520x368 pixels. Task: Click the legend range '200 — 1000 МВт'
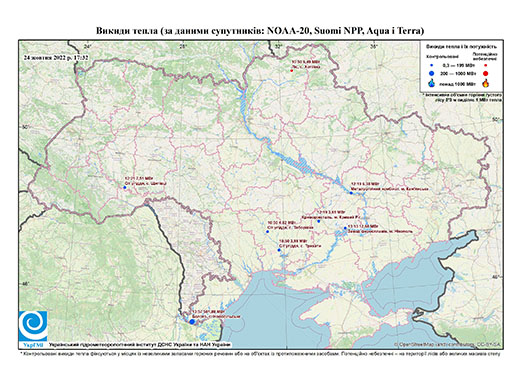coord(459,73)
